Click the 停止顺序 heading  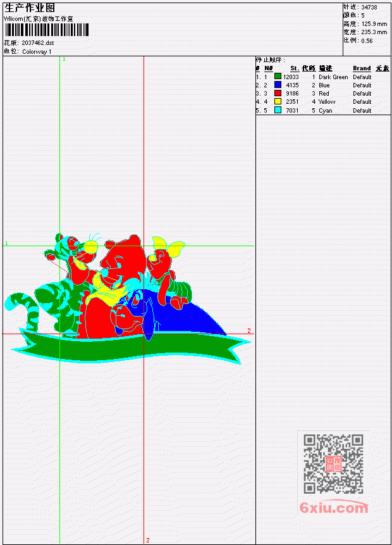[x=271, y=60]
